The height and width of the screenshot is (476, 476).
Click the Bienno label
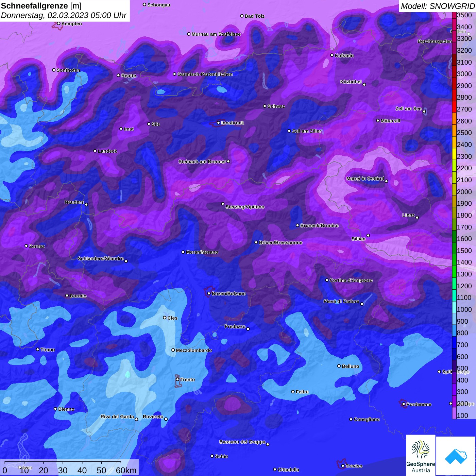point(66,409)
